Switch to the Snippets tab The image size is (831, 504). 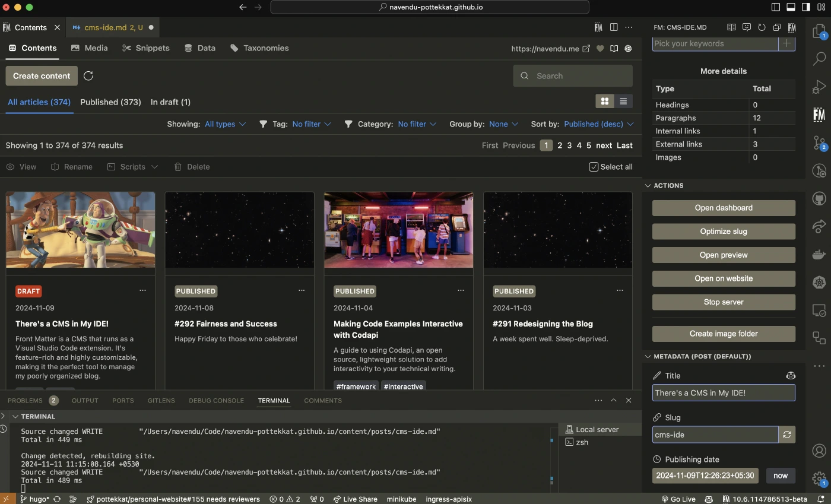pos(146,48)
